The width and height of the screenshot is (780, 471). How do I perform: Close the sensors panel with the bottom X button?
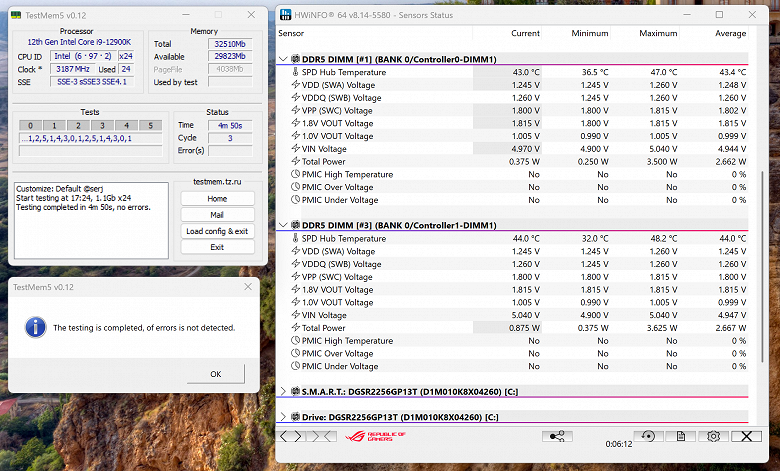coord(746,437)
